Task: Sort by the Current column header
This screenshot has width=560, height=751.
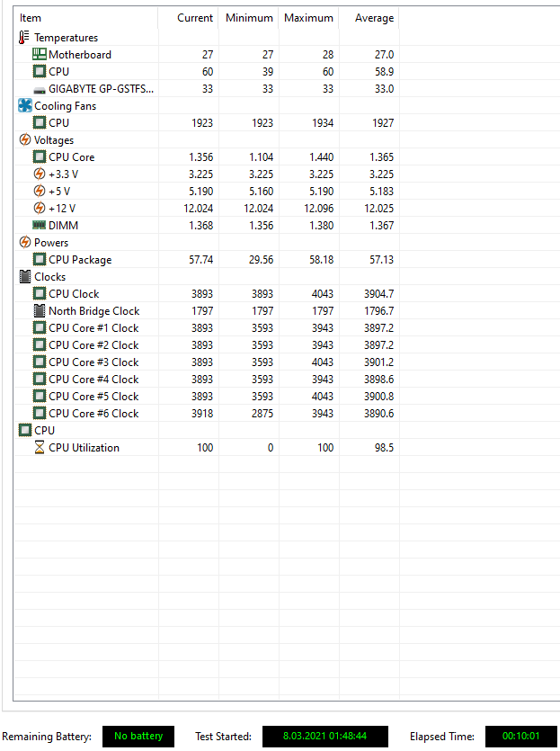Action: tap(195, 18)
